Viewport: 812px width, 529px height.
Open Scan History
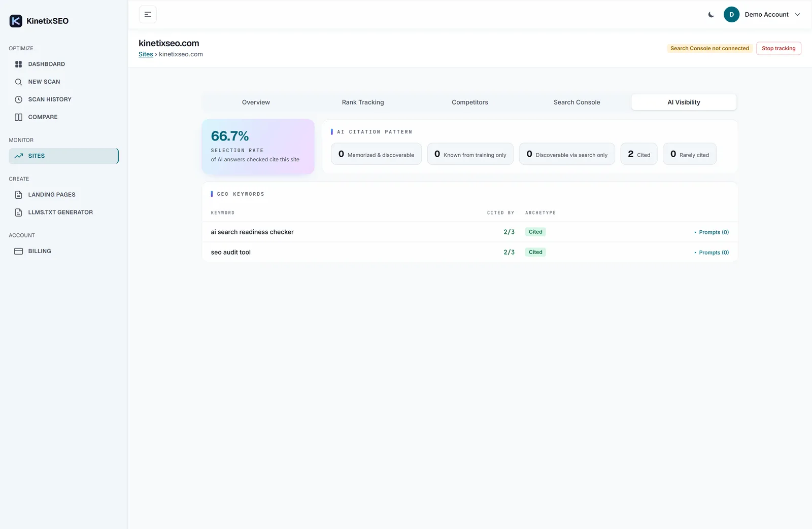(63, 99)
